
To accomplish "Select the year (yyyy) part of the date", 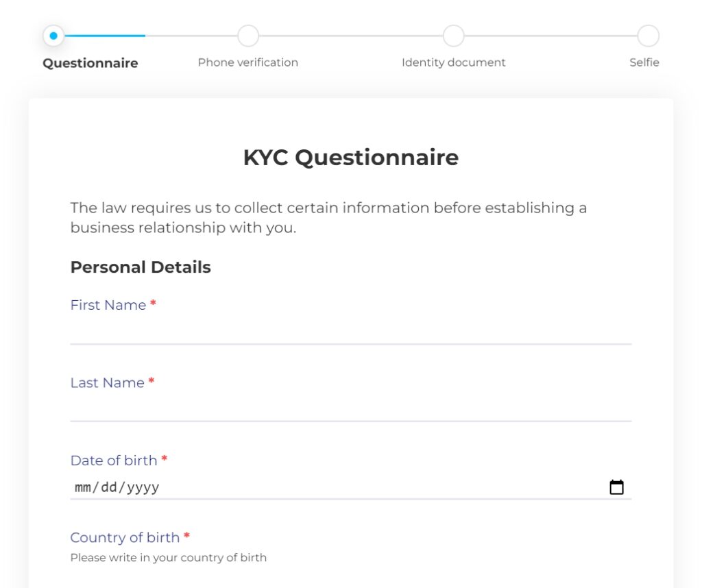I will click(143, 487).
